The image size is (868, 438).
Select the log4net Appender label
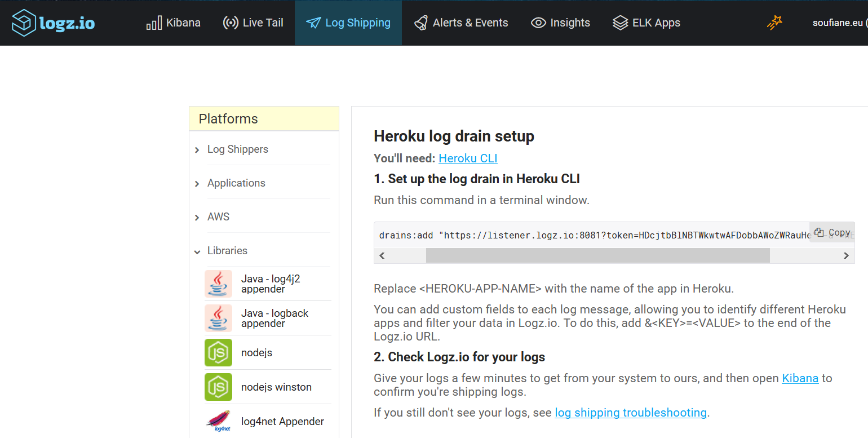click(282, 422)
